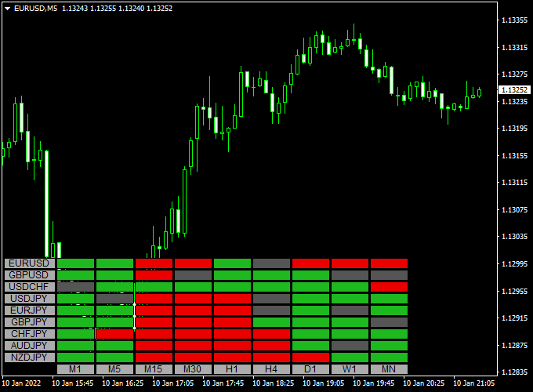Click the gray USDJPY M5 signal cell
Image resolution: width=533 pixels, height=392 pixels.
point(115,299)
